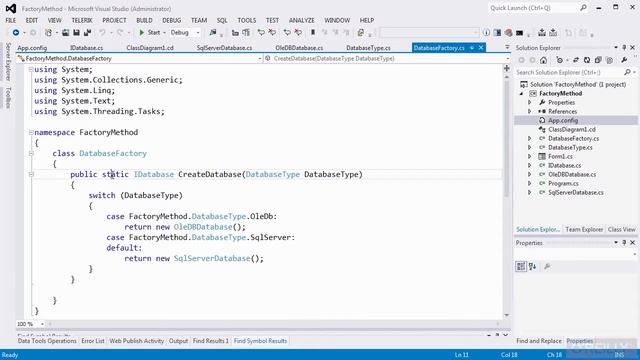The height and width of the screenshot is (360, 640).
Task: Click the Uncomment selected lines icon
Action: pos(272,32)
